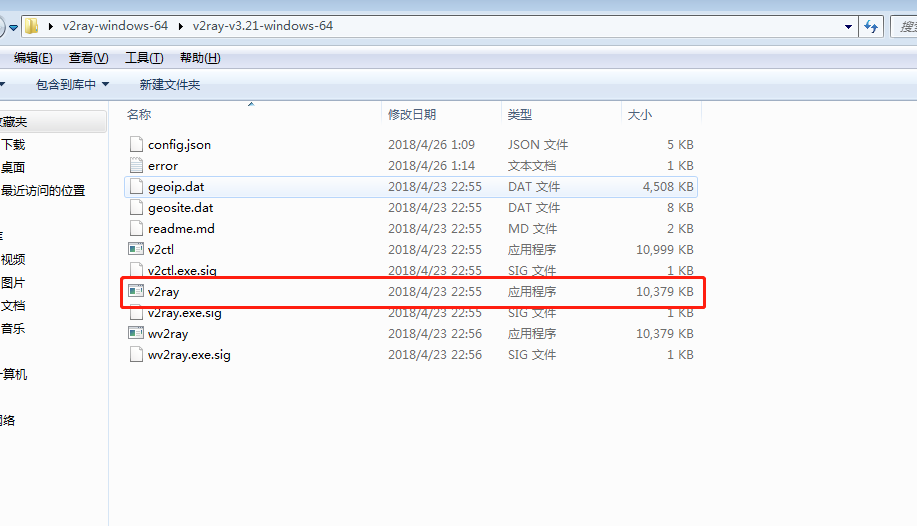Select the v2ray application name
The height and width of the screenshot is (526, 917).
click(x=163, y=291)
